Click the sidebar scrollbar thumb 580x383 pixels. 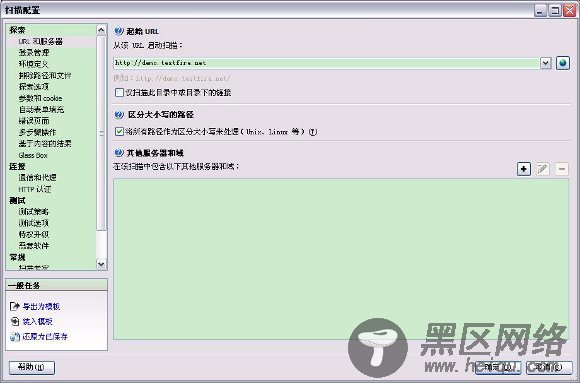point(101,133)
